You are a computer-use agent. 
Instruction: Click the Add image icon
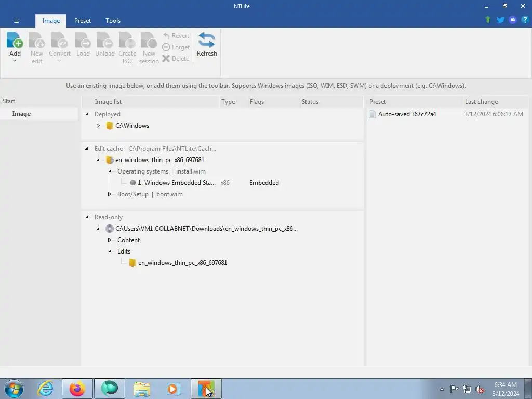click(15, 41)
